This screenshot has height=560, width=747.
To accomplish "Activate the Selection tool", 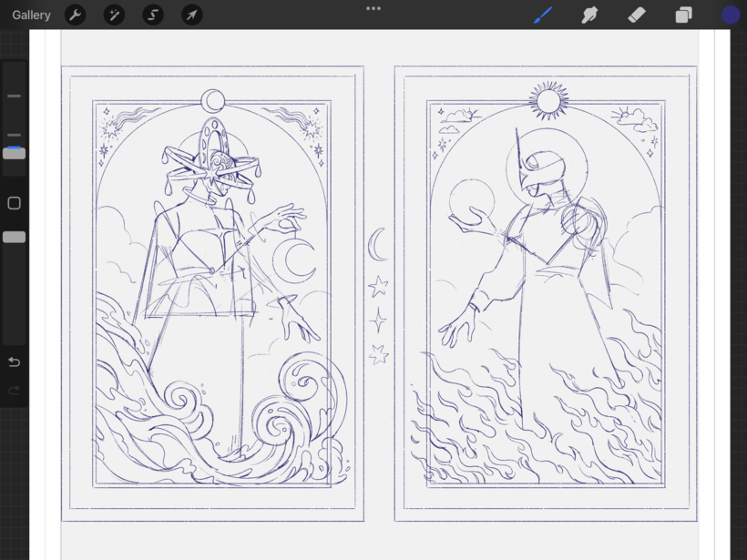I will (153, 15).
